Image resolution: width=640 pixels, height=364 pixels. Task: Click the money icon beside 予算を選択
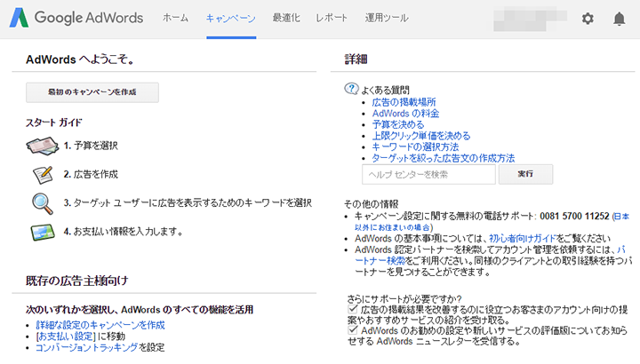[43, 146]
